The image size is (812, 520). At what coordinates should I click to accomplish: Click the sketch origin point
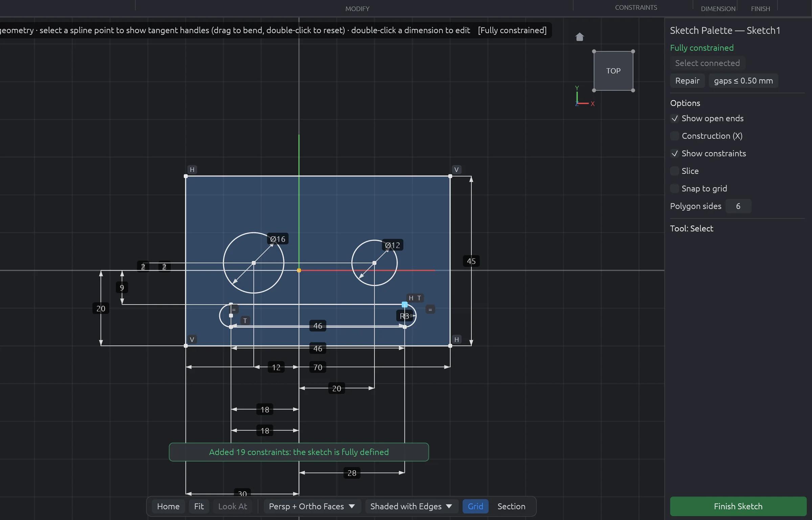coord(299,270)
